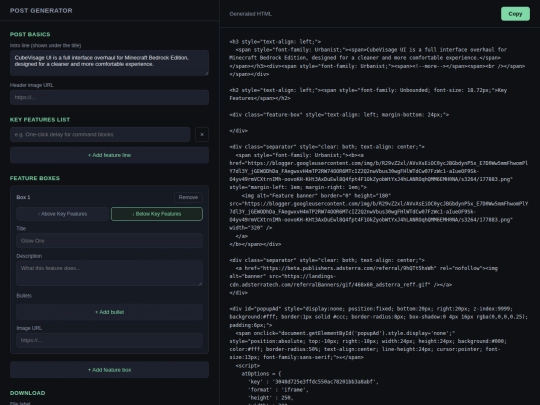
Task: Add a new feature line
Action: click(x=109, y=155)
